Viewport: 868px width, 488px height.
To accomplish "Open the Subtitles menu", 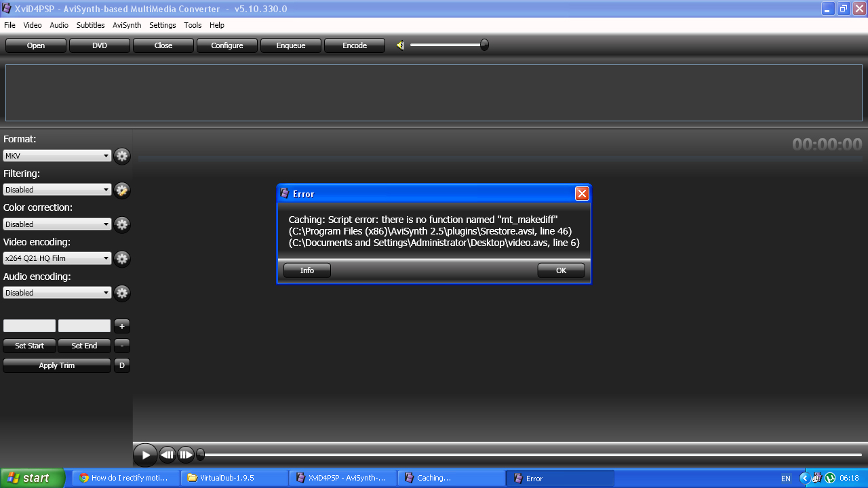I will [x=90, y=25].
